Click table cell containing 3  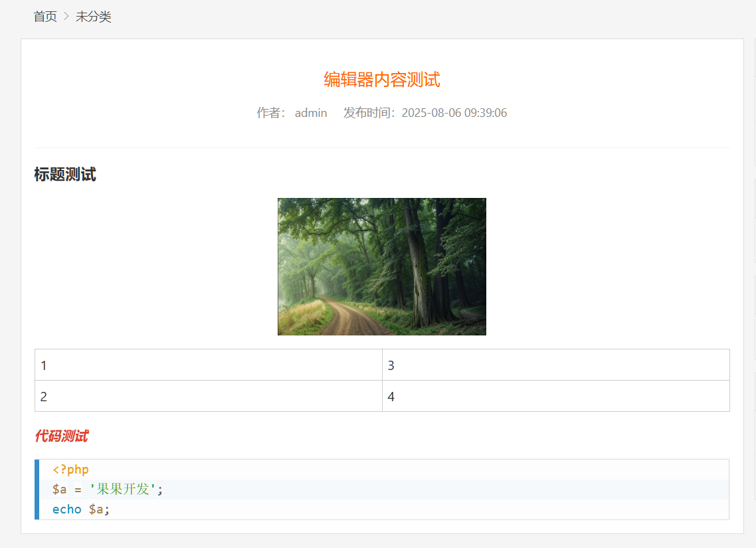coord(556,365)
